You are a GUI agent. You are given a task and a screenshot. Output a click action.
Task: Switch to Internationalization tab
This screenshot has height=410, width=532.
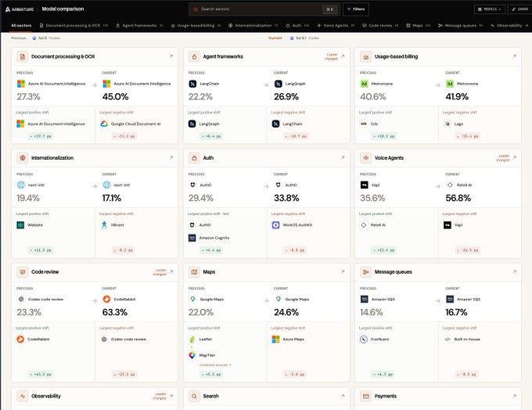point(253,26)
